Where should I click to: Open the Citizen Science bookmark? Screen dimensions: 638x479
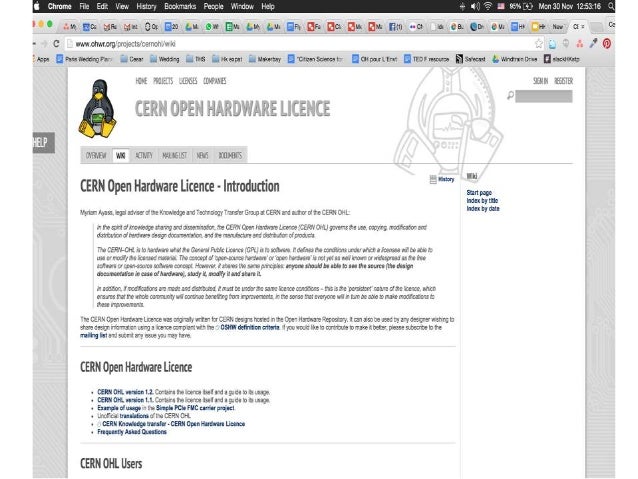click(315, 59)
